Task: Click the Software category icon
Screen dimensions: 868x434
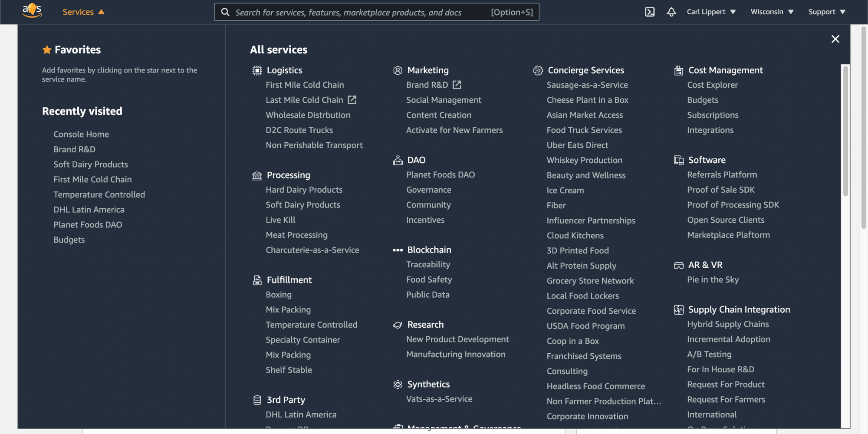Action: pos(679,160)
